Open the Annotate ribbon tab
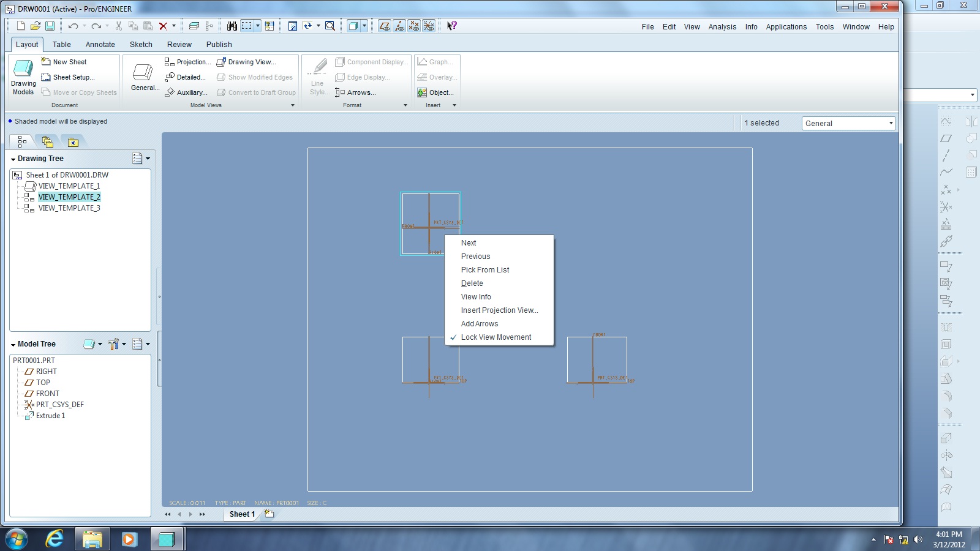 coord(100,44)
